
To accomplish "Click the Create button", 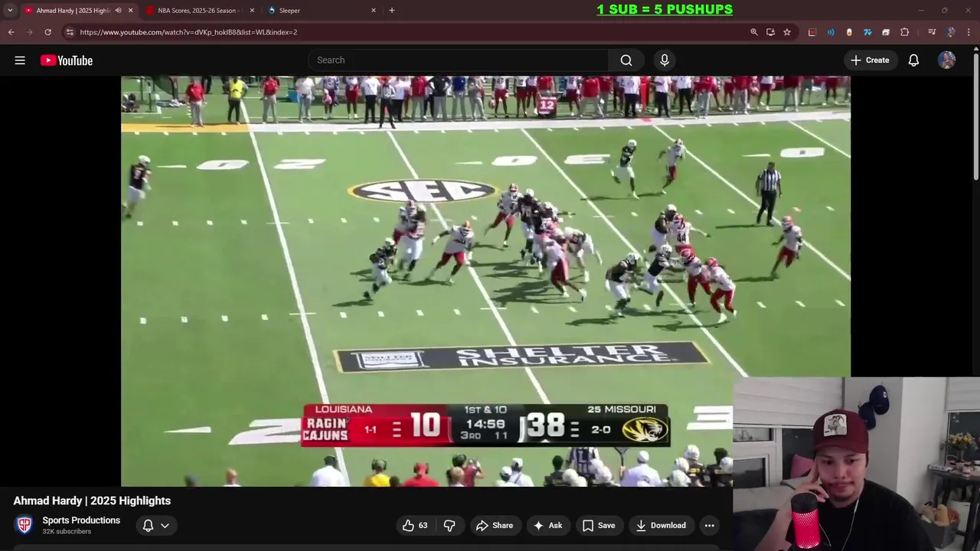I will coord(870,60).
